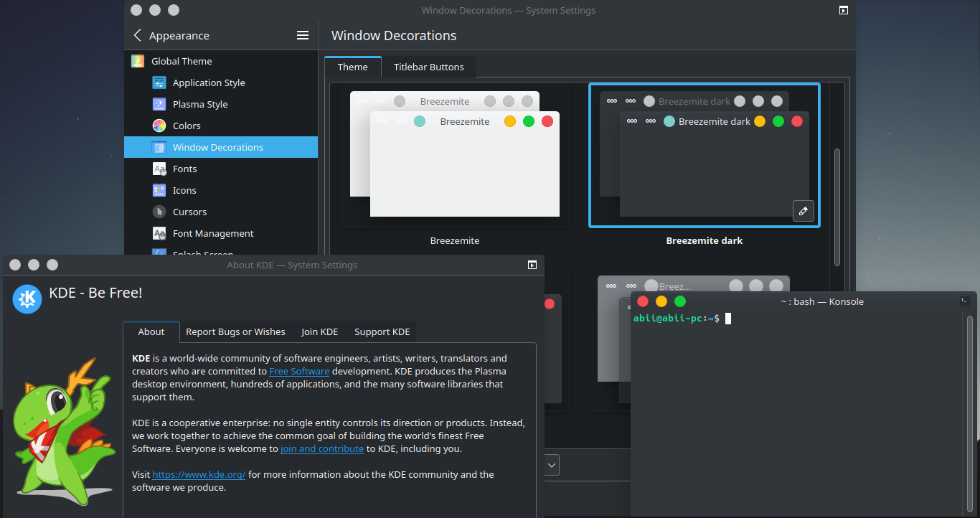Click the Konsole vertical scrollbar

click(970, 413)
